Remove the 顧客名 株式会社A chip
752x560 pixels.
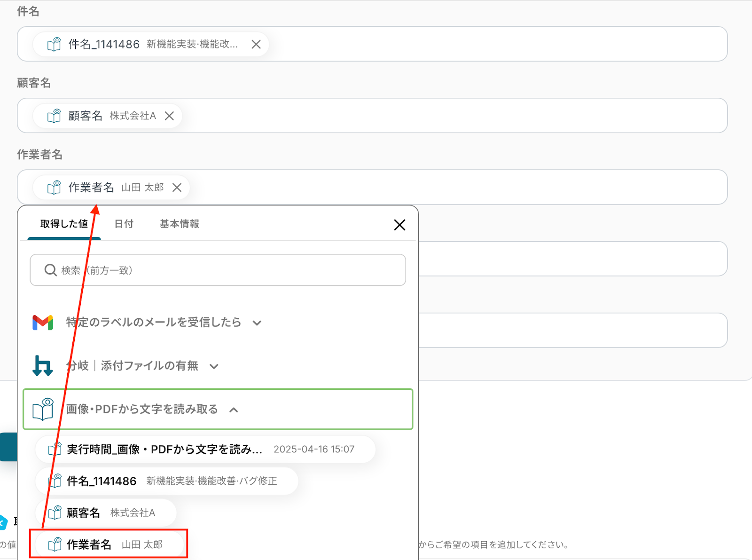point(169,116)
